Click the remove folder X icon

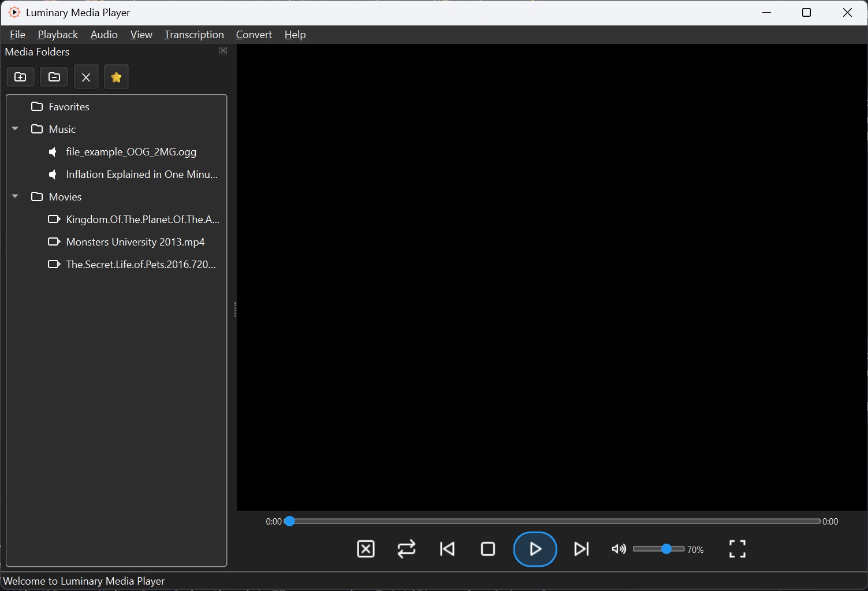(86, 77)
